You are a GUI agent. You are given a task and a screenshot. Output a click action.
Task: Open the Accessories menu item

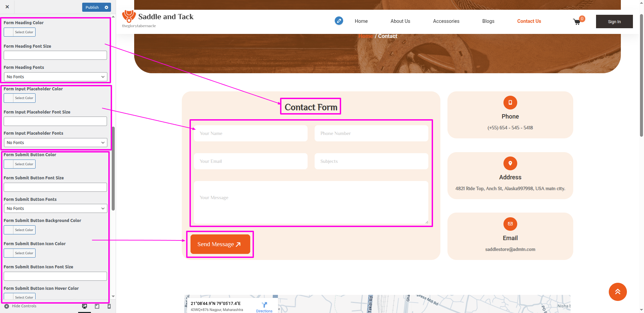(446, 21)
